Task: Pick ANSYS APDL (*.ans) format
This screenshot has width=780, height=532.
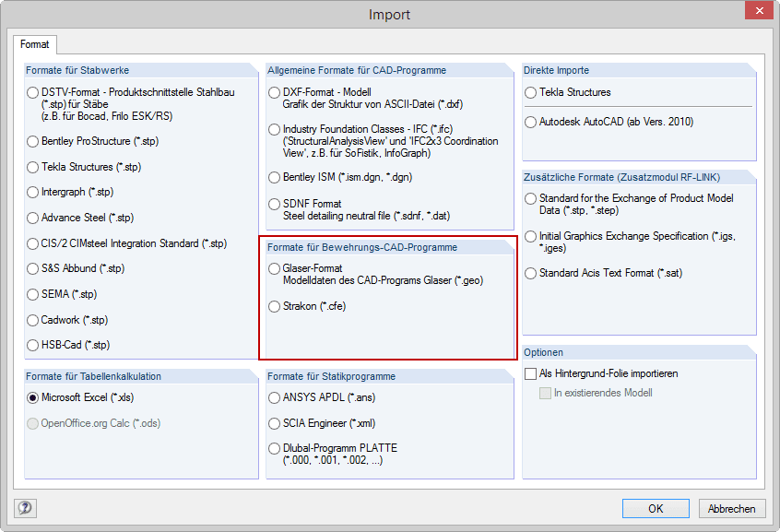Action: click(x=273, y=396)
